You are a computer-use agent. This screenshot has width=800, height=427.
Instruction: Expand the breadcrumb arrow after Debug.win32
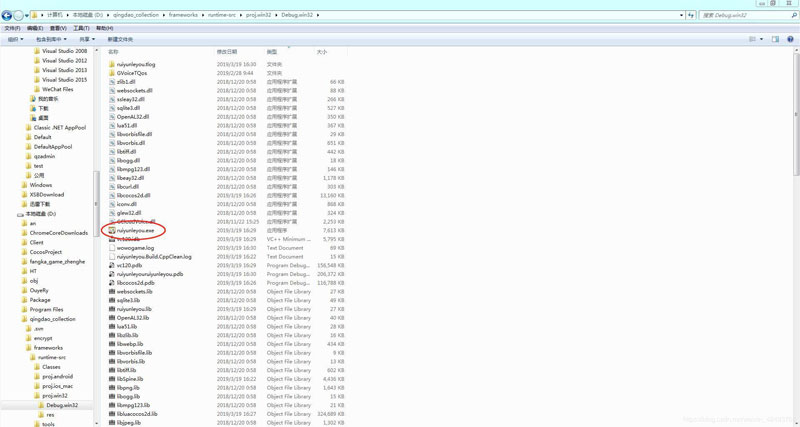(318, 15)
